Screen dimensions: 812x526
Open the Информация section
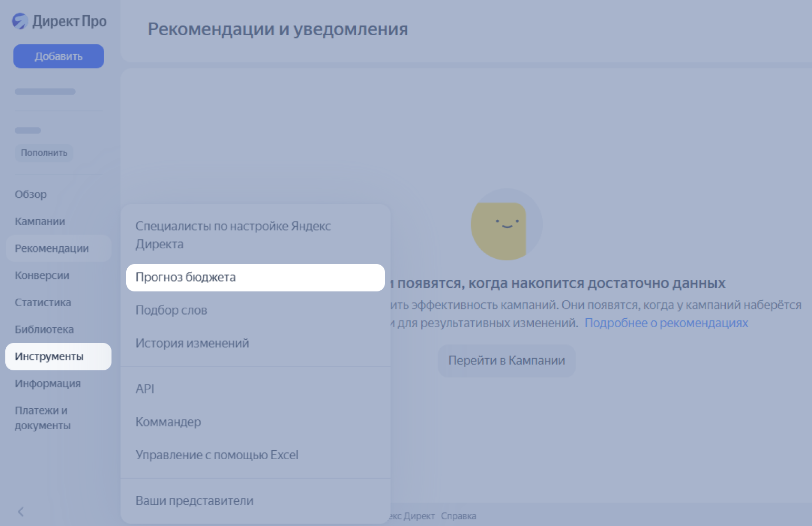tap(47, 383)
